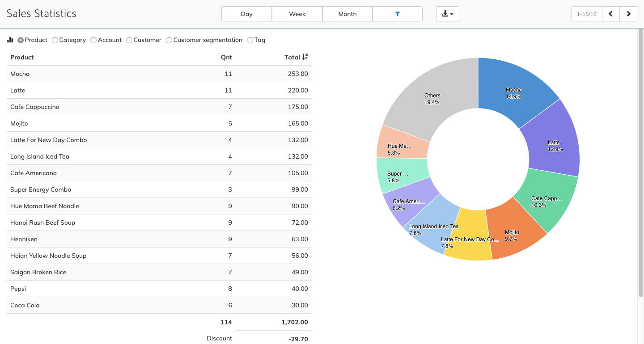
Task: Click the -29.70 discount value
Action: (x=298, y=339)
